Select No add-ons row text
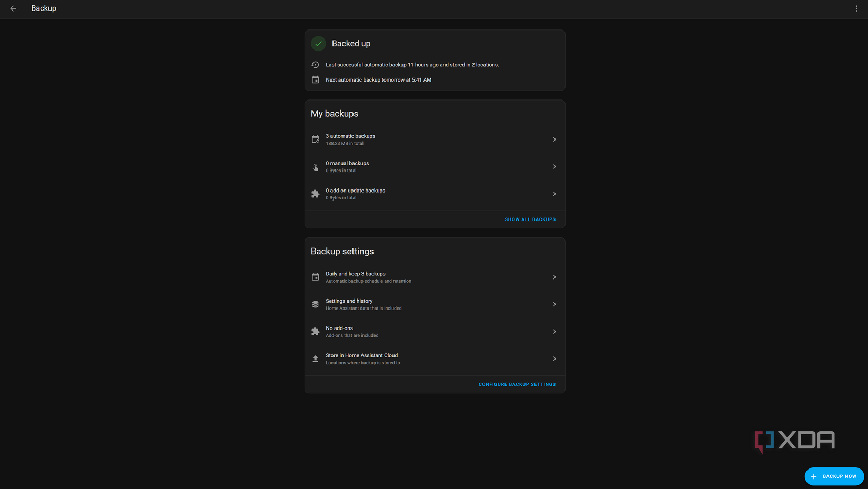The height and width of the screenshot is (489, 868). (x=339, y=328)
